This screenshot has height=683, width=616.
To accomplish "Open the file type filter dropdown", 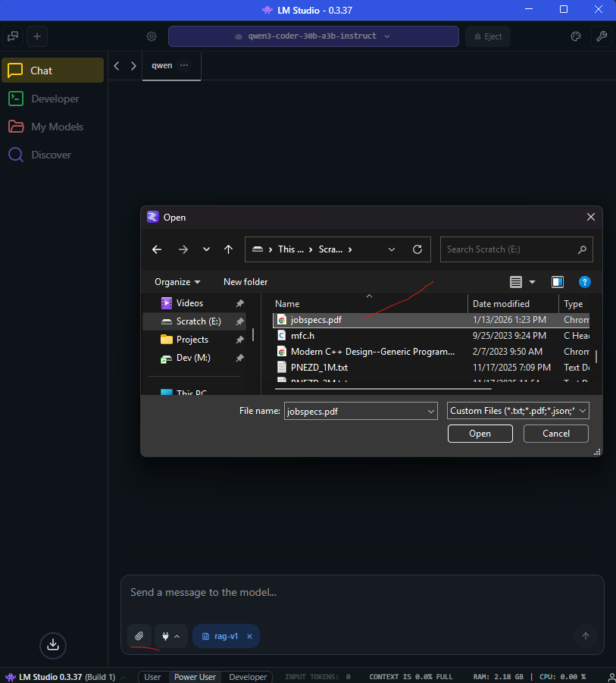I will coord(518,411).
